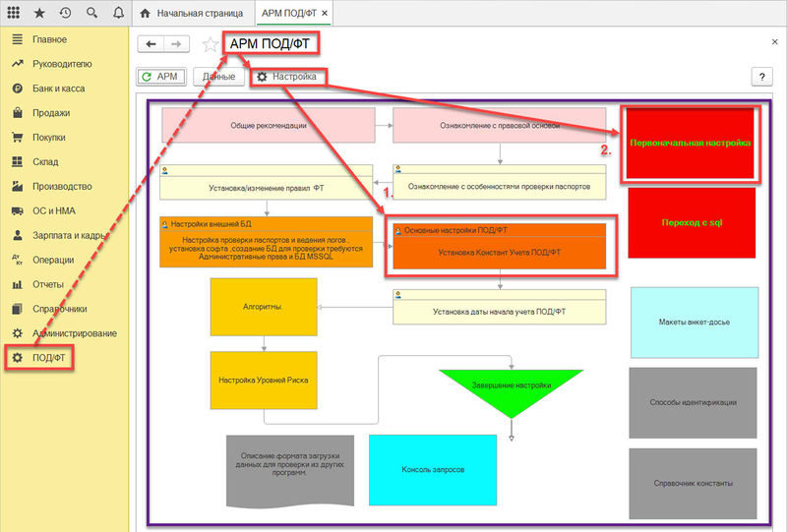
Task: Open the notifications bell
Action: click(x=118, y=14)
